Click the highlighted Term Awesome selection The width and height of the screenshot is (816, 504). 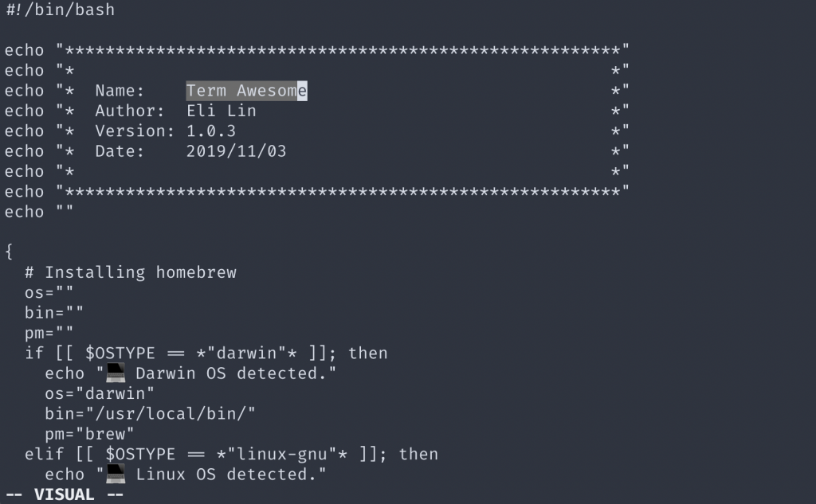[x=247, y=91]
